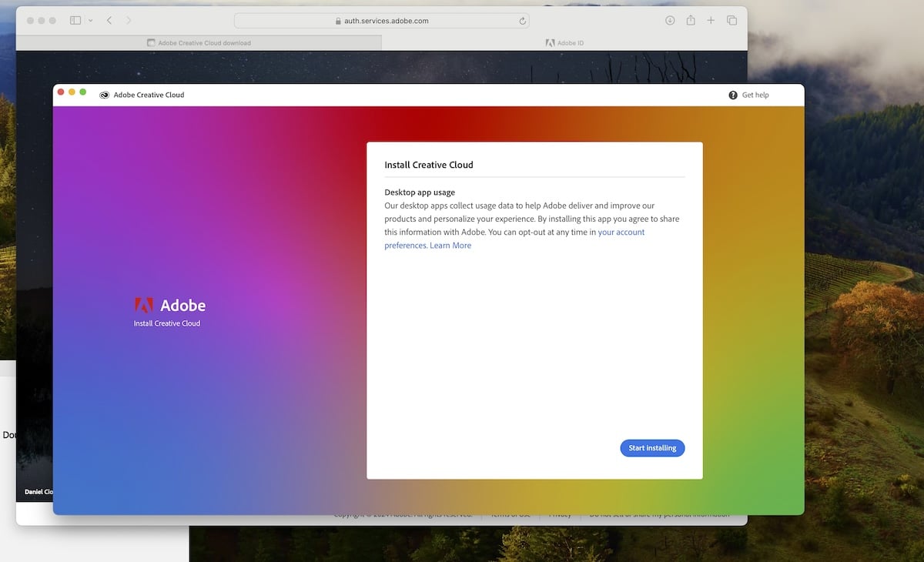This screenshot has height=562, width=924.
Task: Switch to the Adobe ID tab
Action: coord(564,42)
